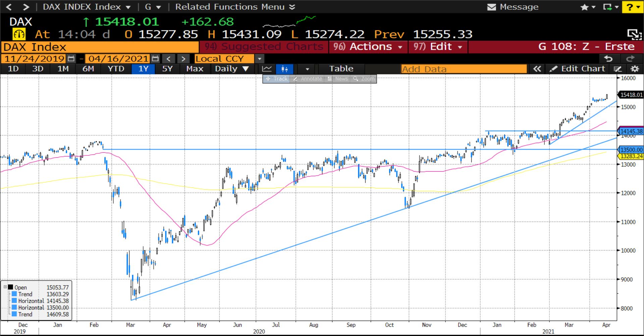Viewport: 644px width, 336px height.
Task: Expand the Related Functions Menu
Action: [x=235, y=7]
